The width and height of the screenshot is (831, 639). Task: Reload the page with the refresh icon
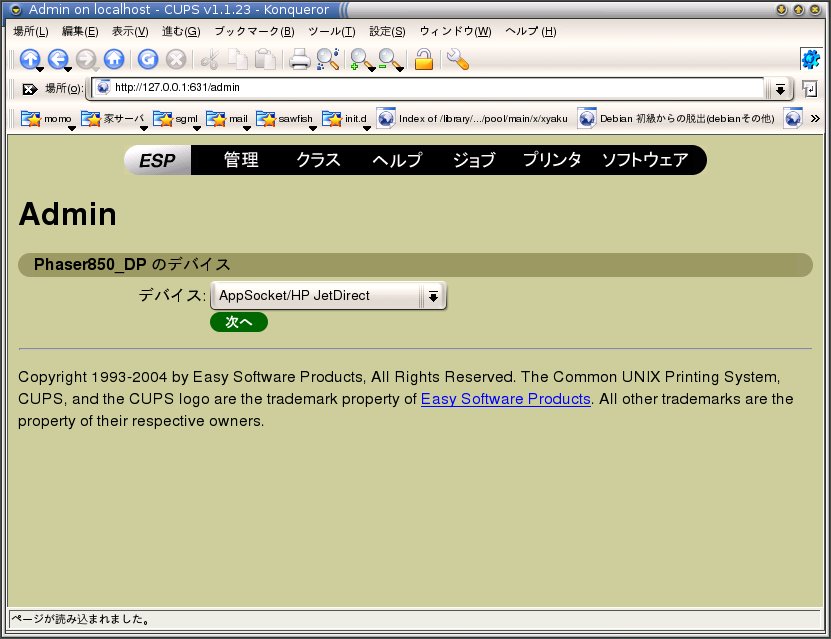147,59
